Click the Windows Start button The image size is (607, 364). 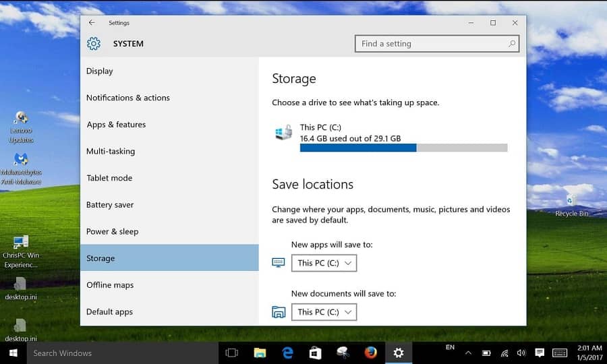point(13,353)
